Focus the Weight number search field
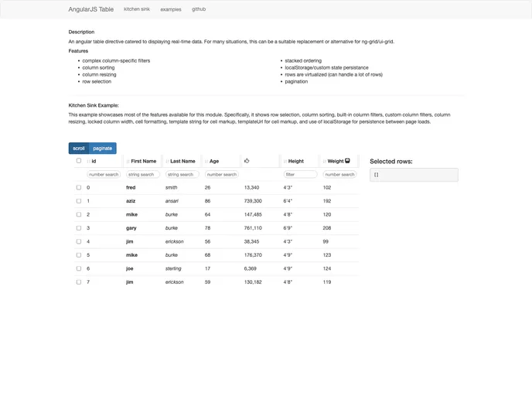 click(x=339, y=175)
